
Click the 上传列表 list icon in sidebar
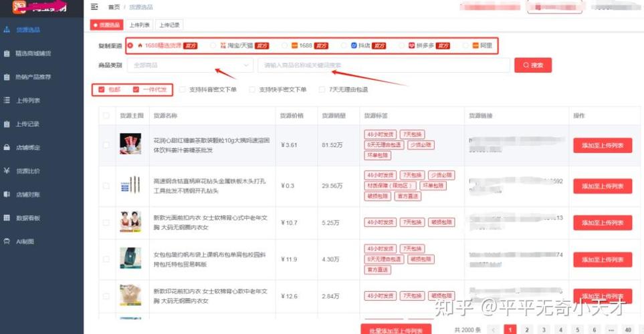(x=7, y=100)
